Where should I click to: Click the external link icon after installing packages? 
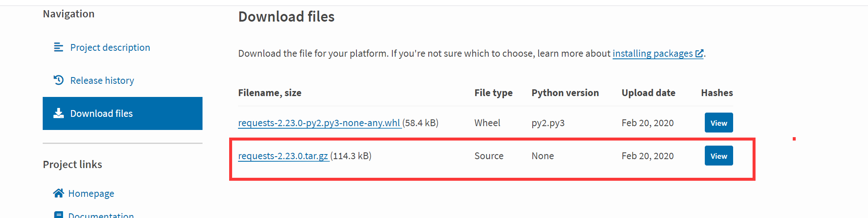click(x=699, y=53)
